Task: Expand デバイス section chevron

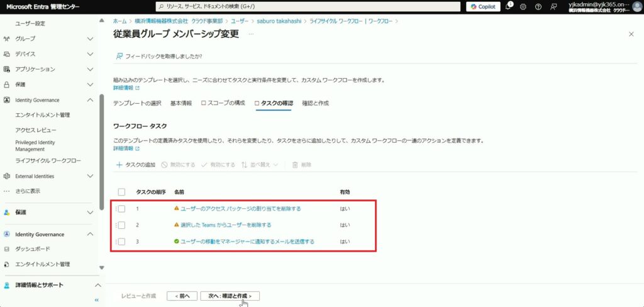Action: tap(91, 54)
